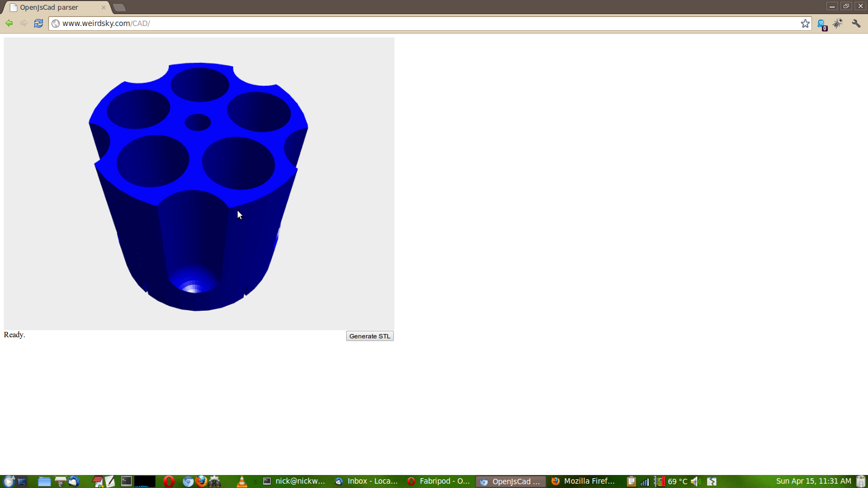Switch to the nick@nickw... terminal window
This screenshot has height=488, width=868.
click(294, 481)
